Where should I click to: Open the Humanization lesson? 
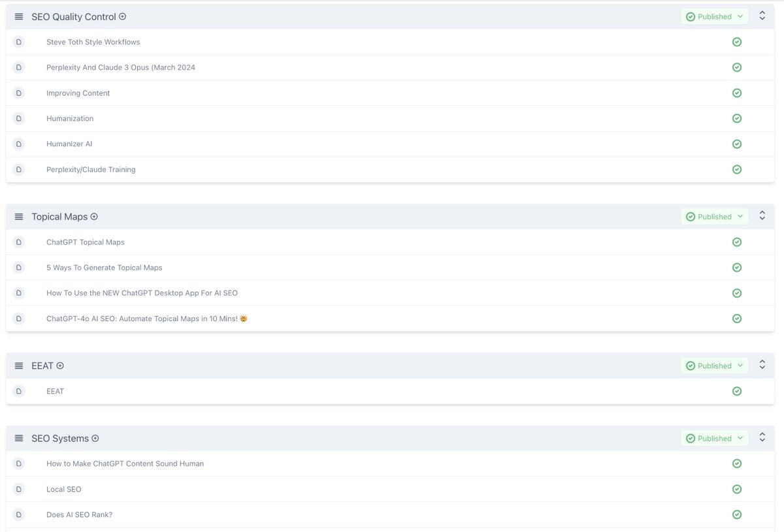click(70, 118)
